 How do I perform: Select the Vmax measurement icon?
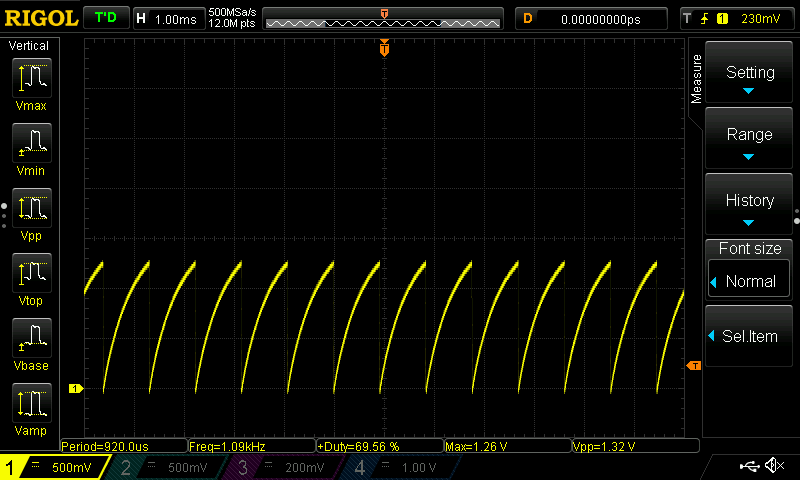tap(32, 78)
